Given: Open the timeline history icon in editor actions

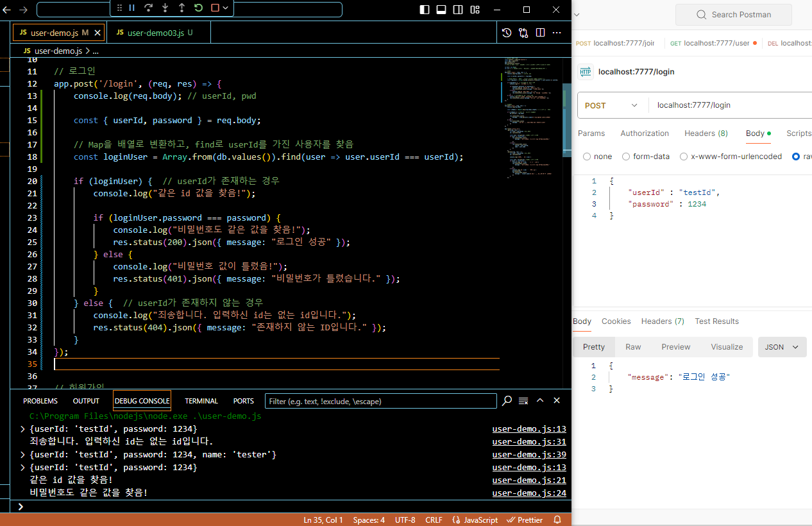Looking at the screenshot, I should pos(507,33).
